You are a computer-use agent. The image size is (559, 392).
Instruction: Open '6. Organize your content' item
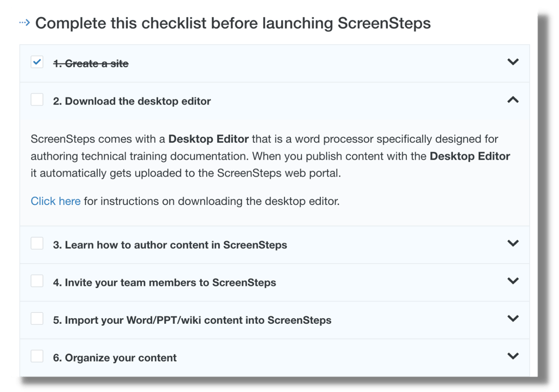pyautogui.click(x=115, y=358)
